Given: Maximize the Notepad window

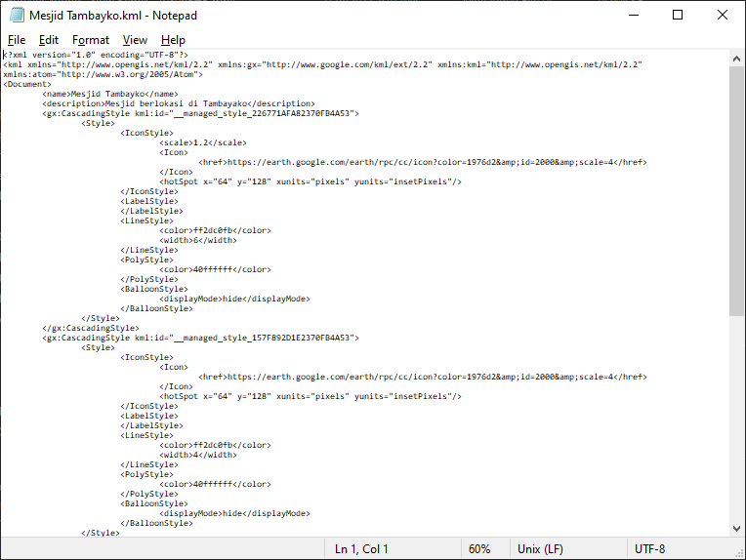Looking at the screenshot, I should pyautogui.click(x=678, y=16).
